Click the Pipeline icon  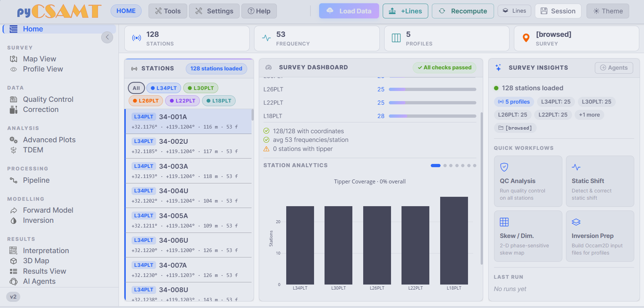pos(13,180)
